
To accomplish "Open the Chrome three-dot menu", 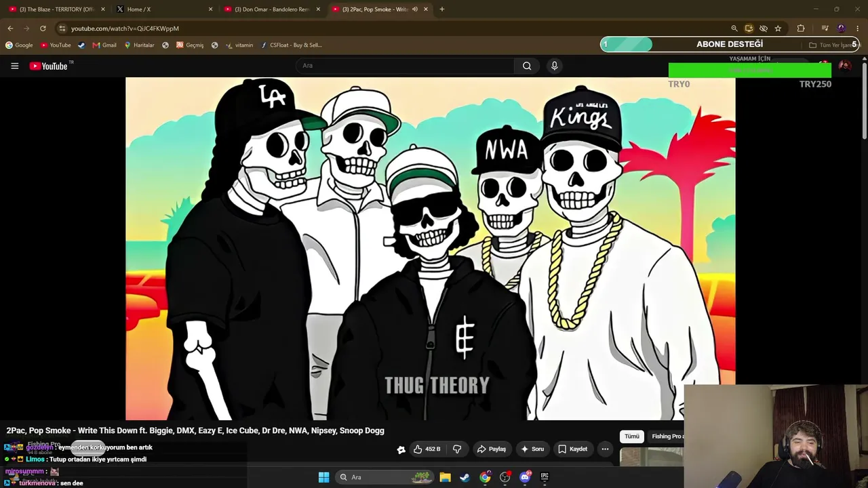I will click(x=858, y=28).
